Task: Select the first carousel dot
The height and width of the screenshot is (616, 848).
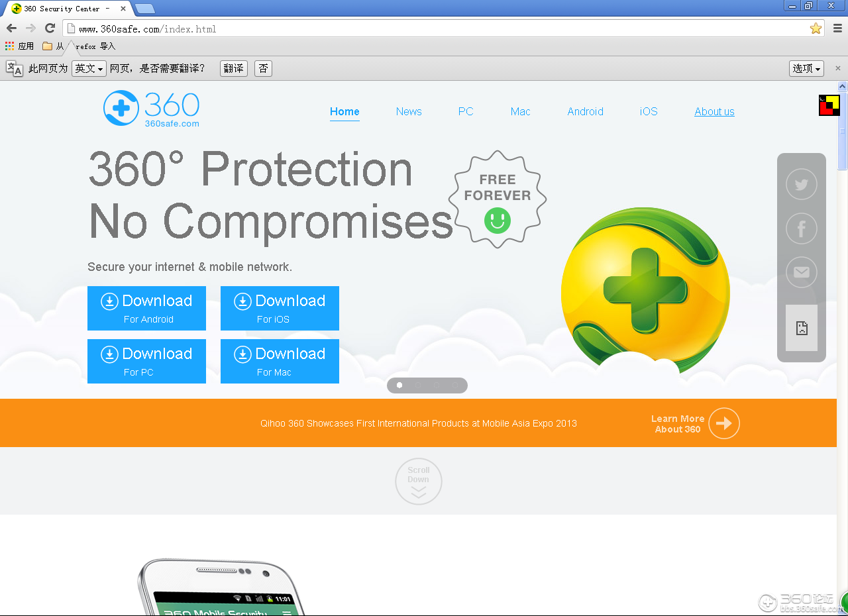Action: tap(399, 385)
